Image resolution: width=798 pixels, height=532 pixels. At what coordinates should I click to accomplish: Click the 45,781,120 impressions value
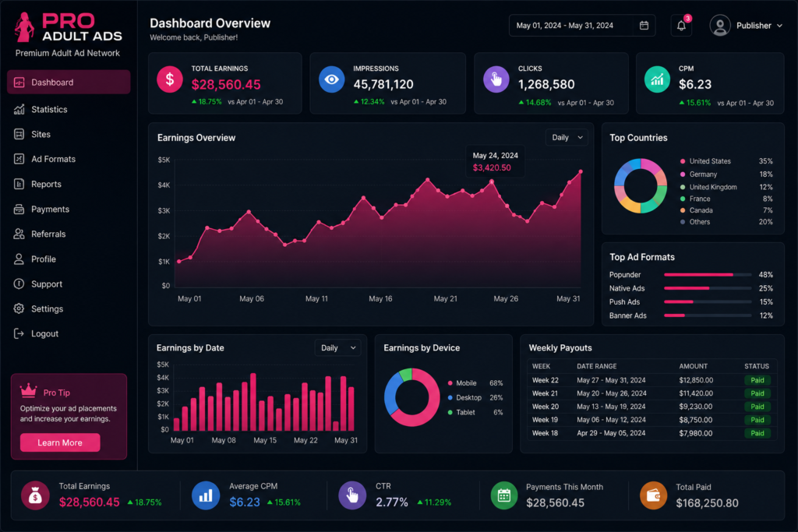pos(383,84)
